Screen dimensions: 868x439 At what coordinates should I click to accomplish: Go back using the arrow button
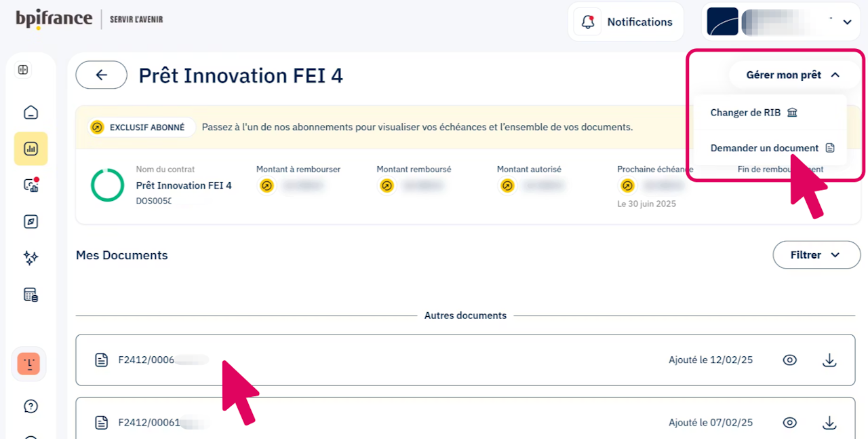tap(102, 75)
